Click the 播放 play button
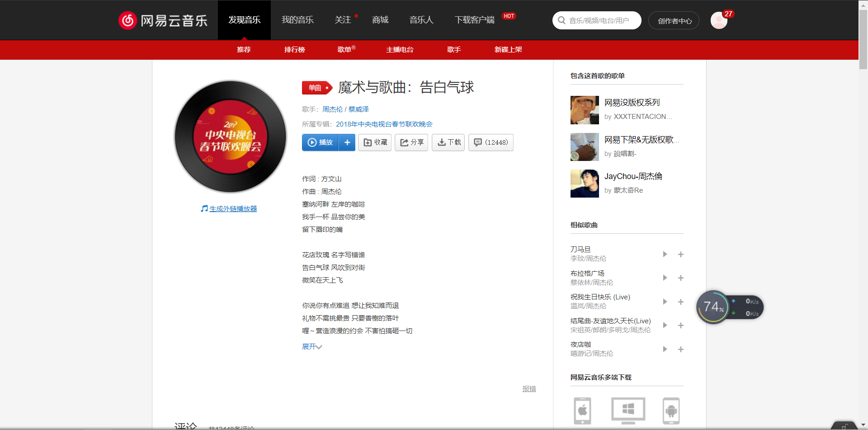Screen dimensions: 868x430 (x=320, y=142)
